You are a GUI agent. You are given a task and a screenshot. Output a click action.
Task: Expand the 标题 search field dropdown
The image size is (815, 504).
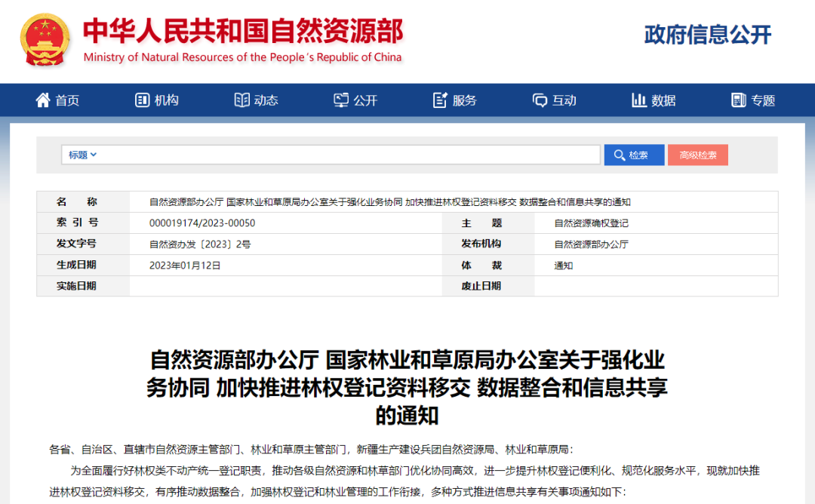(82, 155)
